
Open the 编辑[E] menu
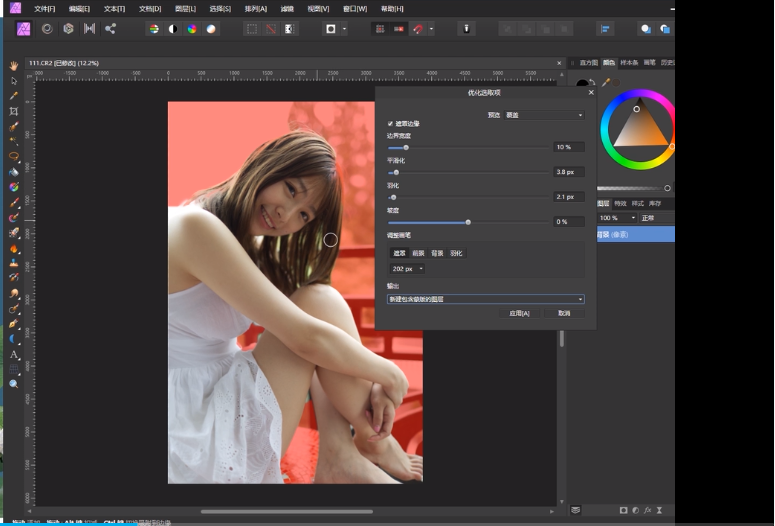pos(79,9)
